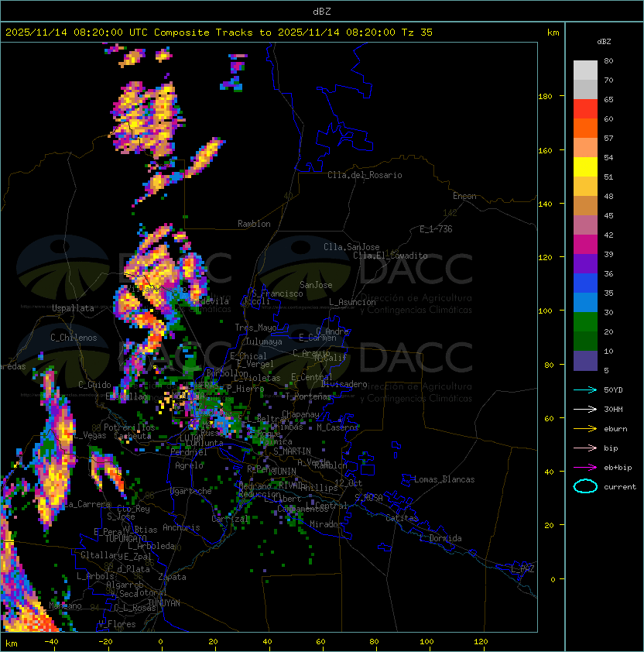Click the 'Perdriel' map label

coord(189,452)
